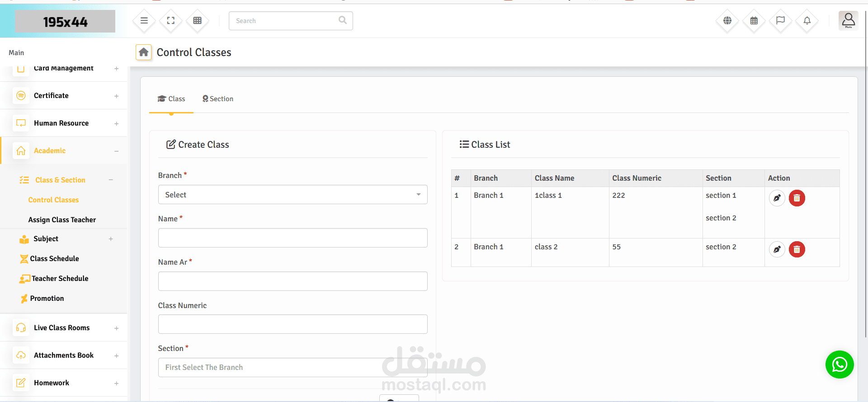The width and height of the screenshot is (868, 402).
Task: Click the 195x44 logo placeholder
Action: tap(65, 21)
